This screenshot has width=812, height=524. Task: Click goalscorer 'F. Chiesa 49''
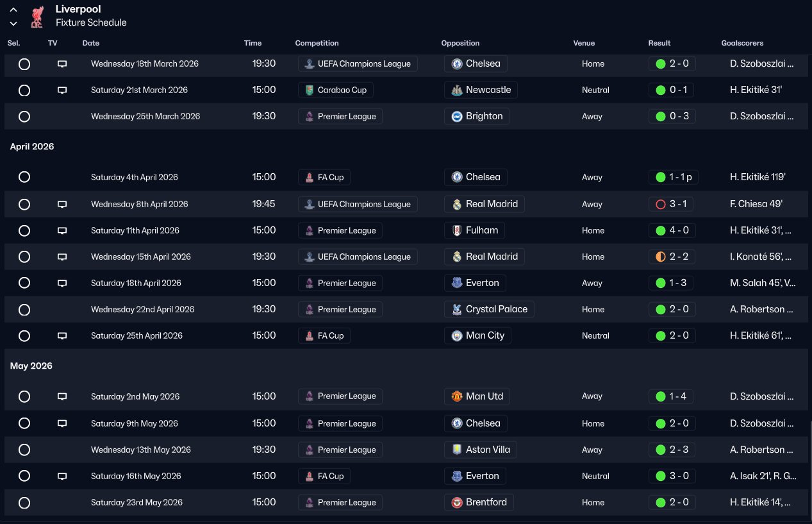point(756,204)
